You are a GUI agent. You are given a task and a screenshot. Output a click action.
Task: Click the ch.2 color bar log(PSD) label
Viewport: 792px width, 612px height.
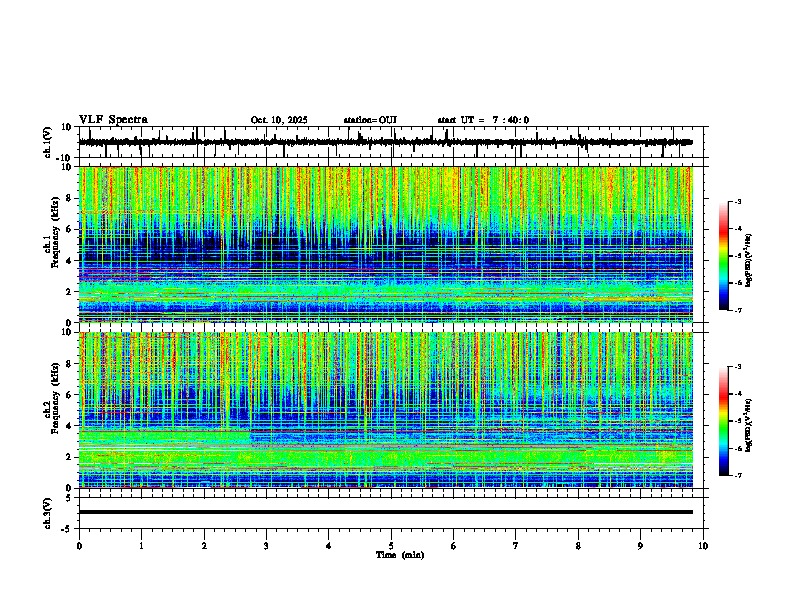click(749, 425)
